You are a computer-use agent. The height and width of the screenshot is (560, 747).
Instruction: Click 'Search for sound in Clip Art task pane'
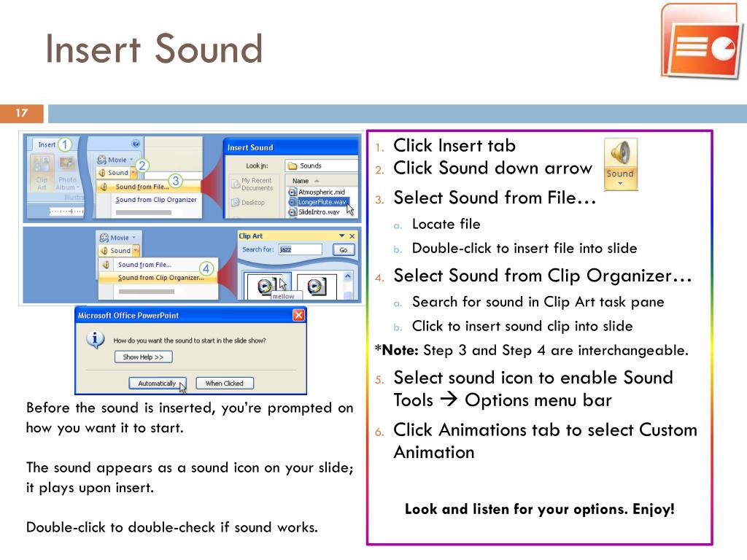tap(538, 302)
